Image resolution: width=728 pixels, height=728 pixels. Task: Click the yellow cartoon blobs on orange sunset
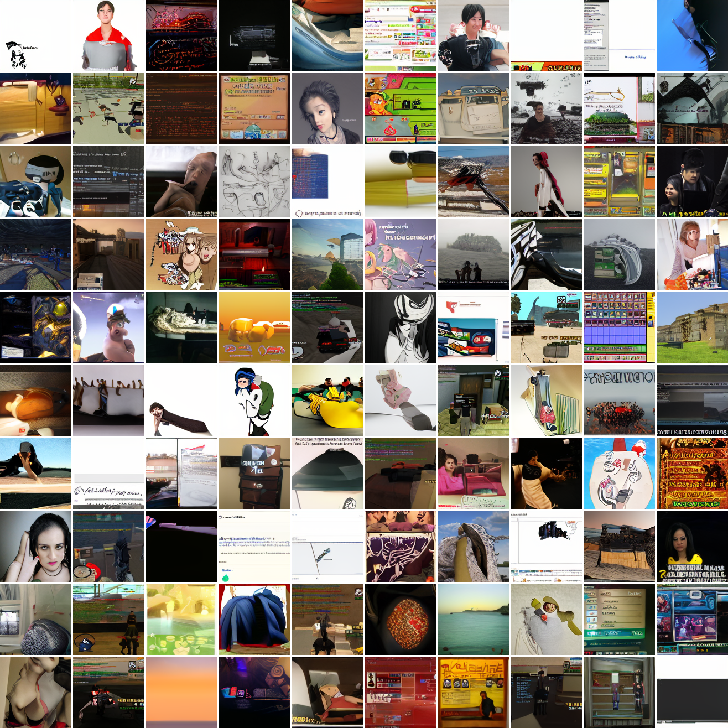254,327
